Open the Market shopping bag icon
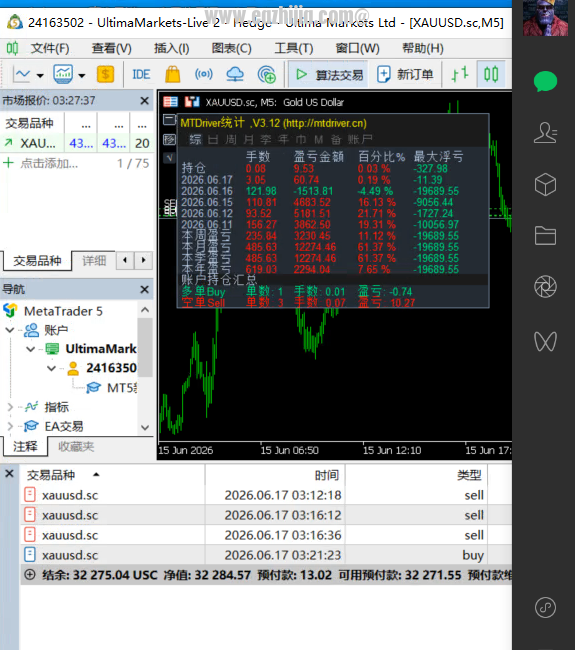The width and height of the screenshot is (575, 650). (x=172, y=75)
